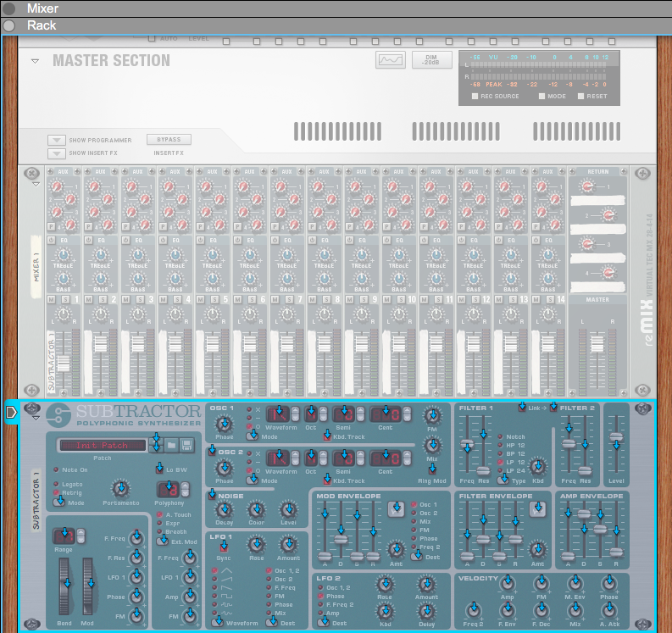Switch the Legato/Retrig Mode button
Viewport: 672px width, 633px height.
pyautogui.click(x=58, y=503)
